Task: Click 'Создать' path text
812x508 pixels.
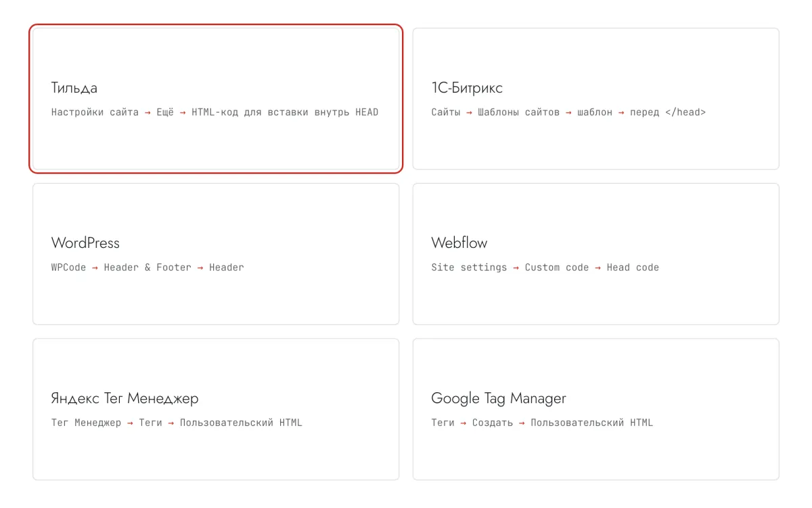Action: click(493, 423)
